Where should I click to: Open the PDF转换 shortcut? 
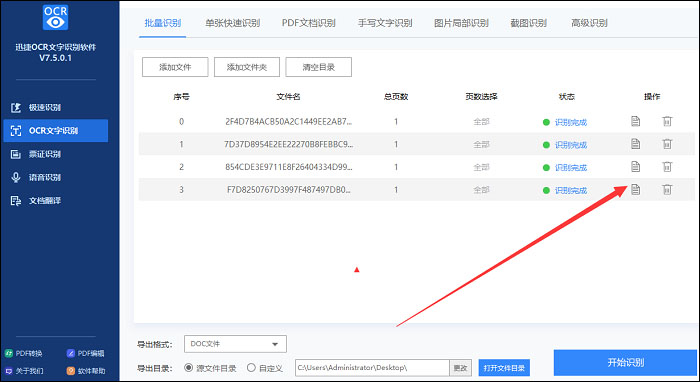(24, 353)
